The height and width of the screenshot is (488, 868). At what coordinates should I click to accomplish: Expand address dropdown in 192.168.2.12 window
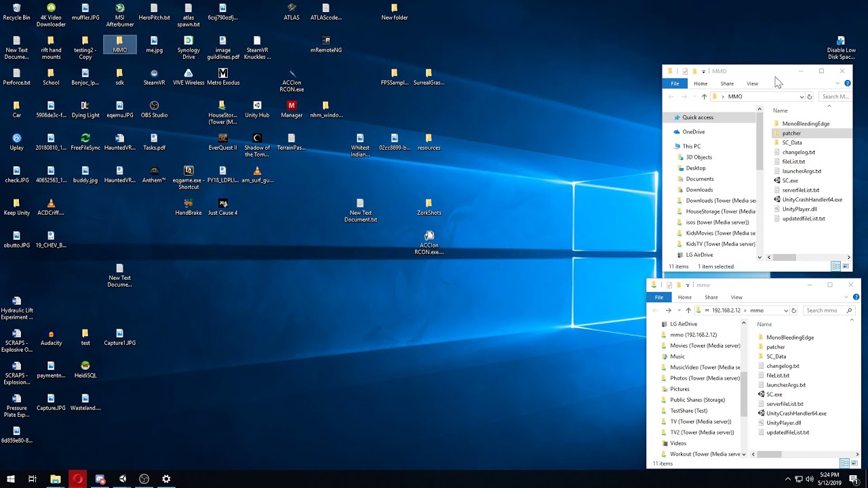pos(786,310)
